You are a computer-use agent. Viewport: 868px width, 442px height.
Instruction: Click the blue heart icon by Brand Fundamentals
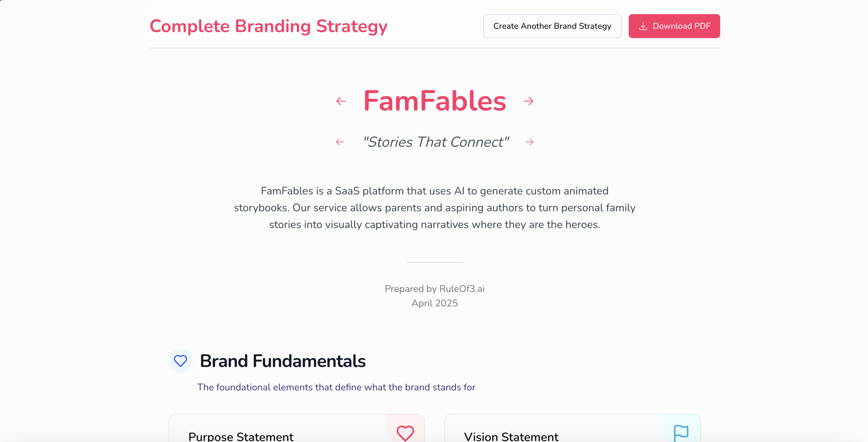[180, 361]
